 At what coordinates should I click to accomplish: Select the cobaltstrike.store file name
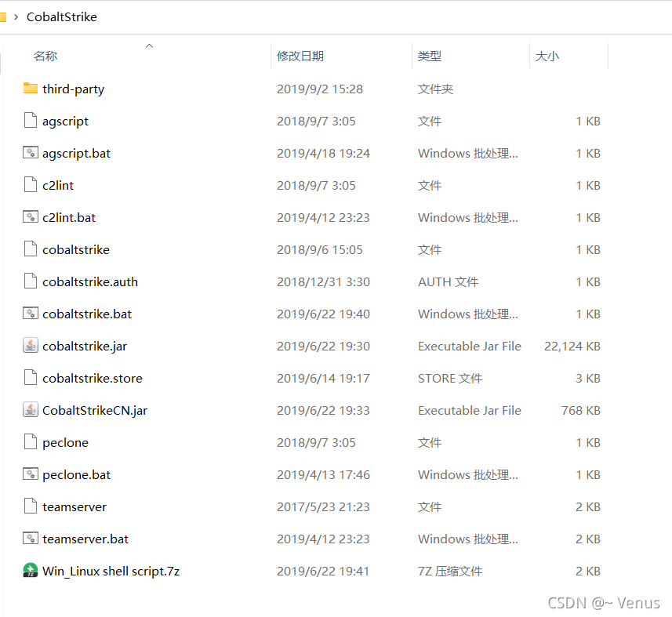pyautogui.click(x=93, y=379)
